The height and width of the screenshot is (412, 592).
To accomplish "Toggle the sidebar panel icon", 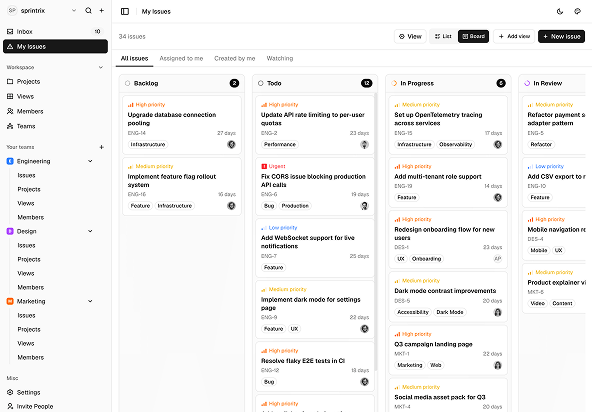I will click(125, 11).
